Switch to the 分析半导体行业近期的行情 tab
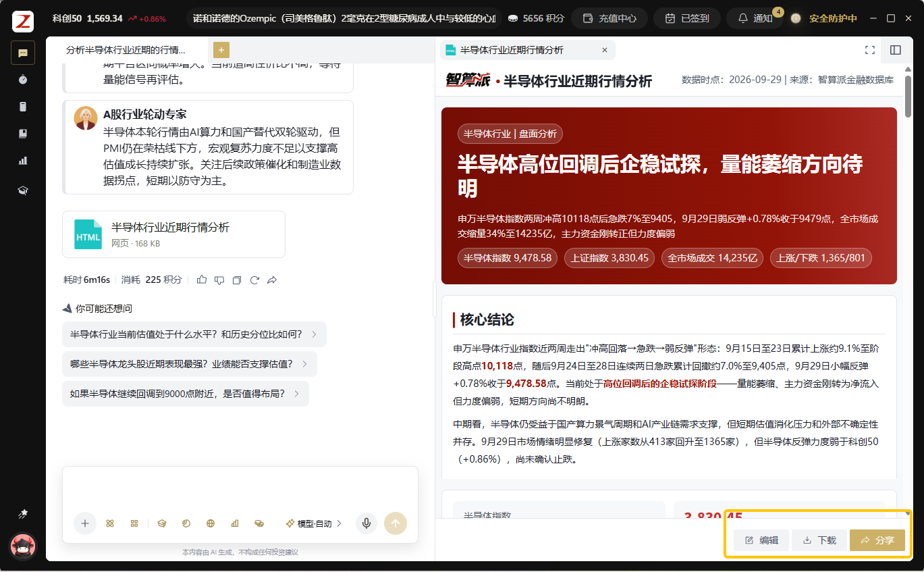 tap(126, 50)
